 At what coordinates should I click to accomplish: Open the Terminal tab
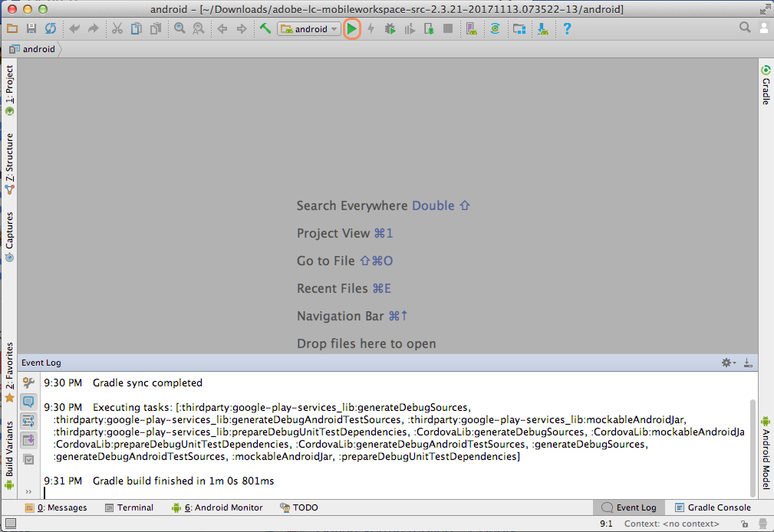click(x=130, y=507)
